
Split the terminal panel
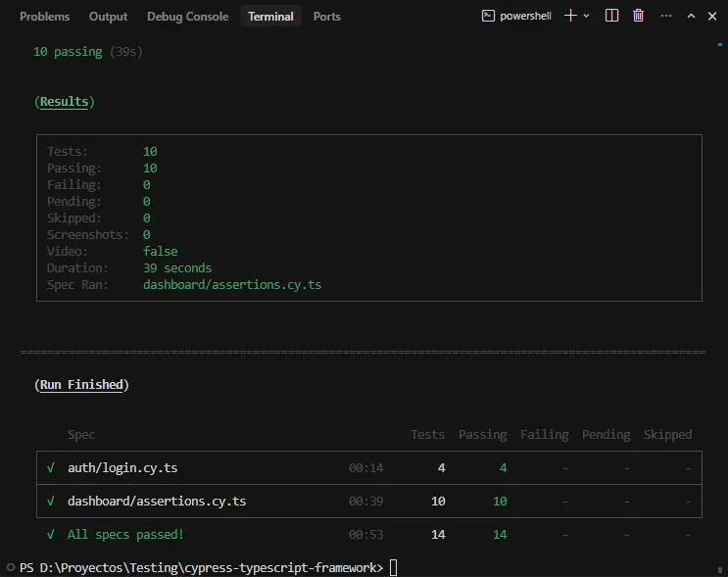point(611,16)
